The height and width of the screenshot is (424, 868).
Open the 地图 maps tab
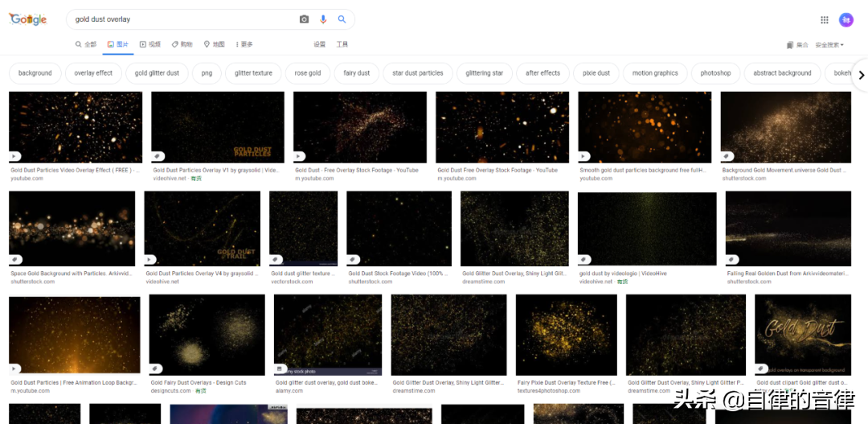[x=215, y=44]
